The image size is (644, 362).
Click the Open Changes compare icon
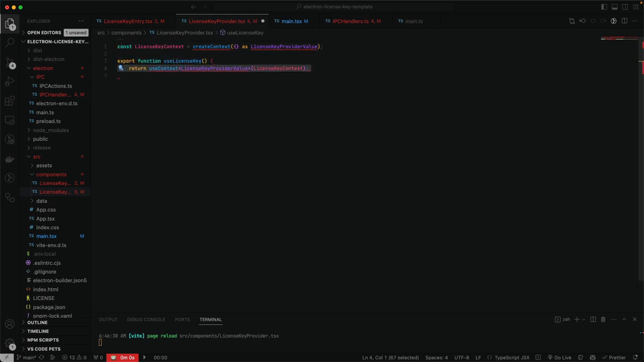coord(572,21)
